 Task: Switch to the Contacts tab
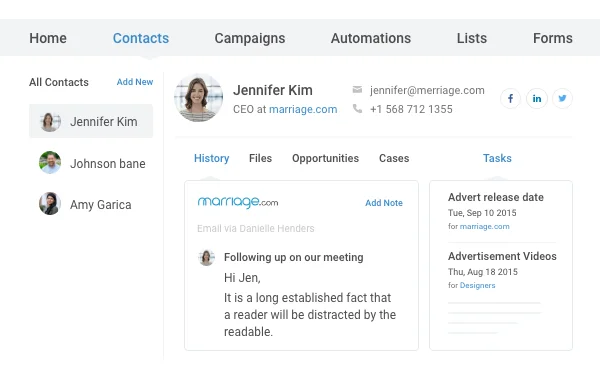click(141, 38)
